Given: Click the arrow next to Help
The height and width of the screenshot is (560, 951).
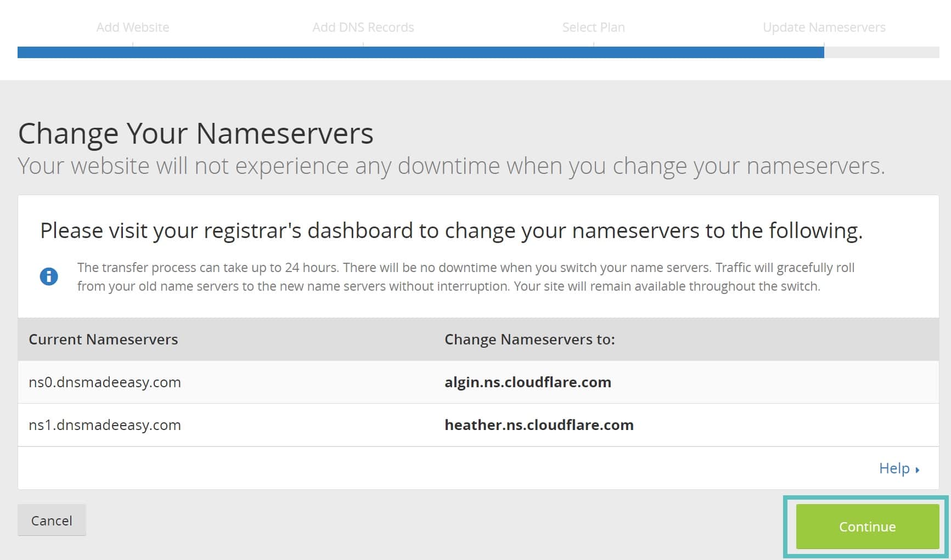Looking at the screenshot, I should point(918,469).
